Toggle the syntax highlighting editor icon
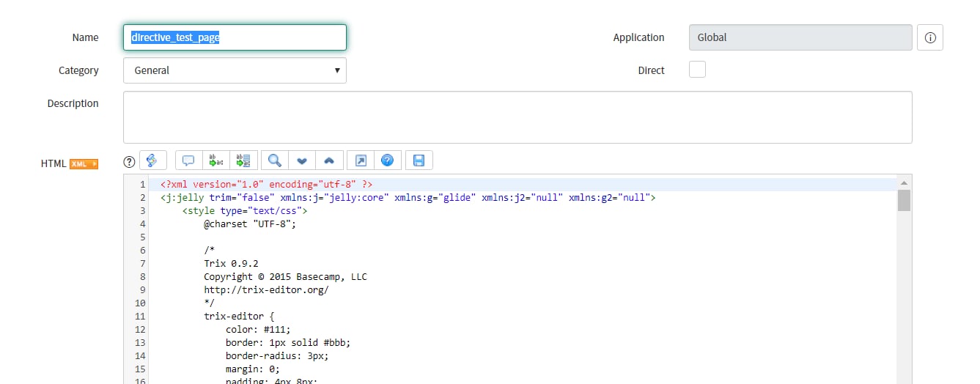Screen dimensions: 980x384 [x=152, y=160]
